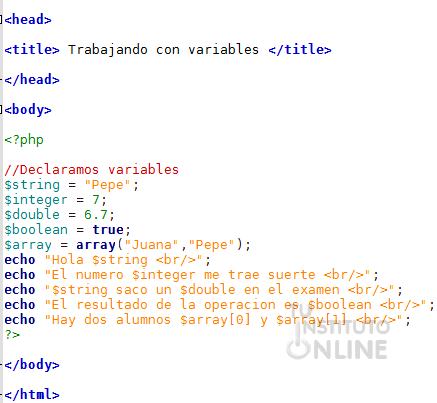Viewport: 437px width, 403px height.
Task: Click the 6.7 value of $double
Action: point(96,215)
